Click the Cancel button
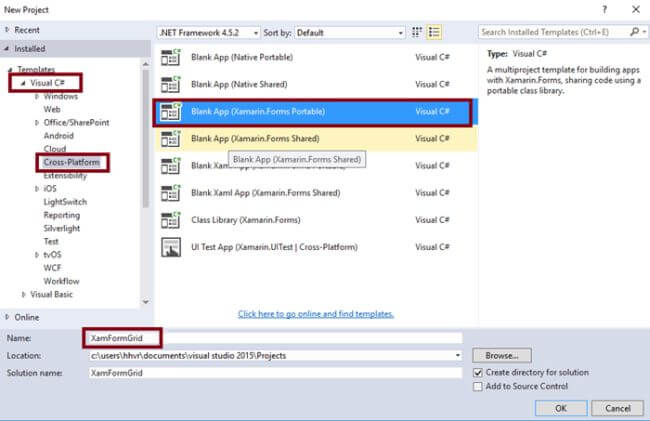 [618, 408]
